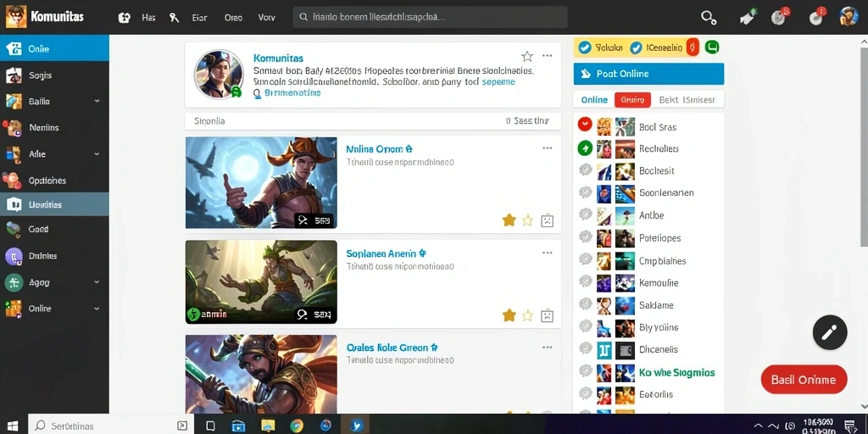Click calendar icon on Sonlanen Anenin post

click(547, 315)
